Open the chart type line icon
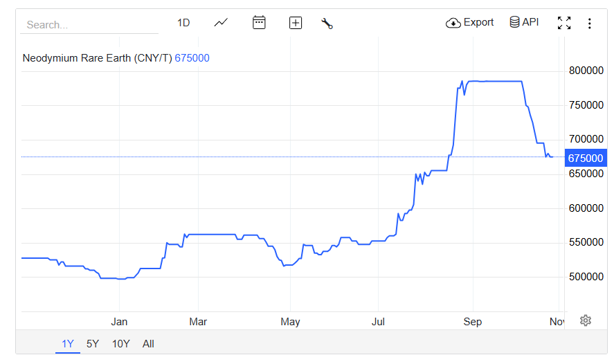614x364 pixels. coord(221,23)
